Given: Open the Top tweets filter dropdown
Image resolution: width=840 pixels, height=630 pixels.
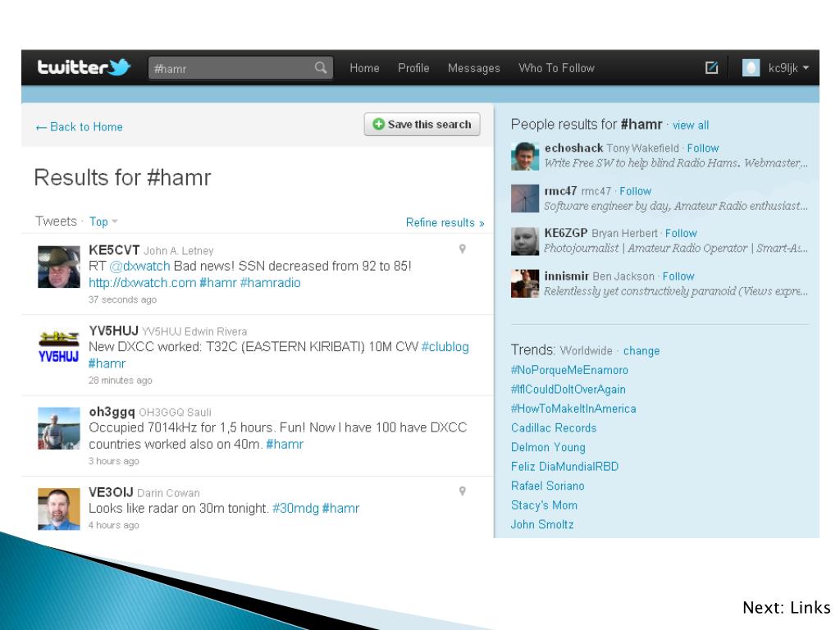Looking at the screenshot, I should coord(103,221).
